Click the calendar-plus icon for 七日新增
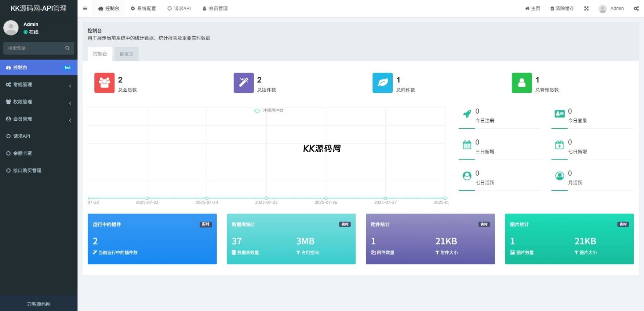This screenshot has width=644, height=311. coord(560,145)
